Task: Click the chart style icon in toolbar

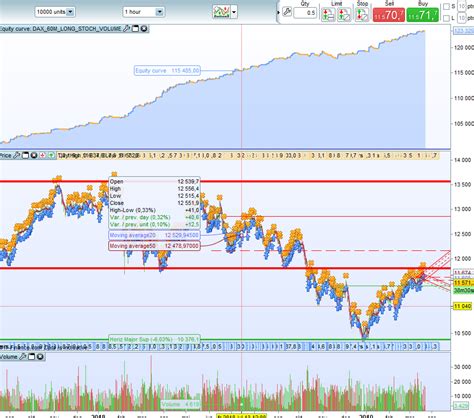Action: tap(221, 12)
